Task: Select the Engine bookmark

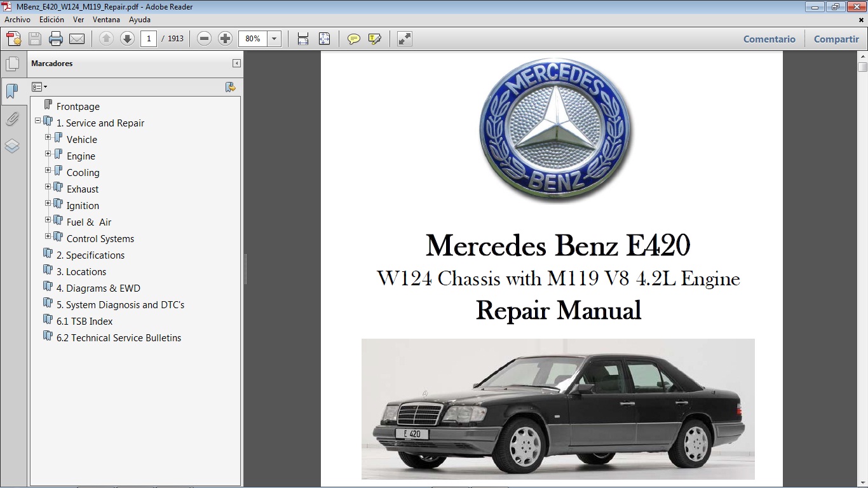Action: tap(81, 156)
